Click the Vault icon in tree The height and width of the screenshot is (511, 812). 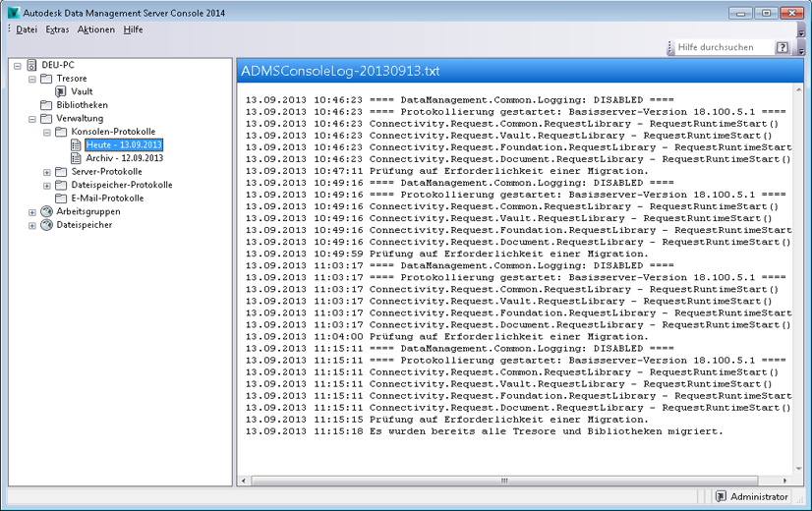tap(61, 91)
